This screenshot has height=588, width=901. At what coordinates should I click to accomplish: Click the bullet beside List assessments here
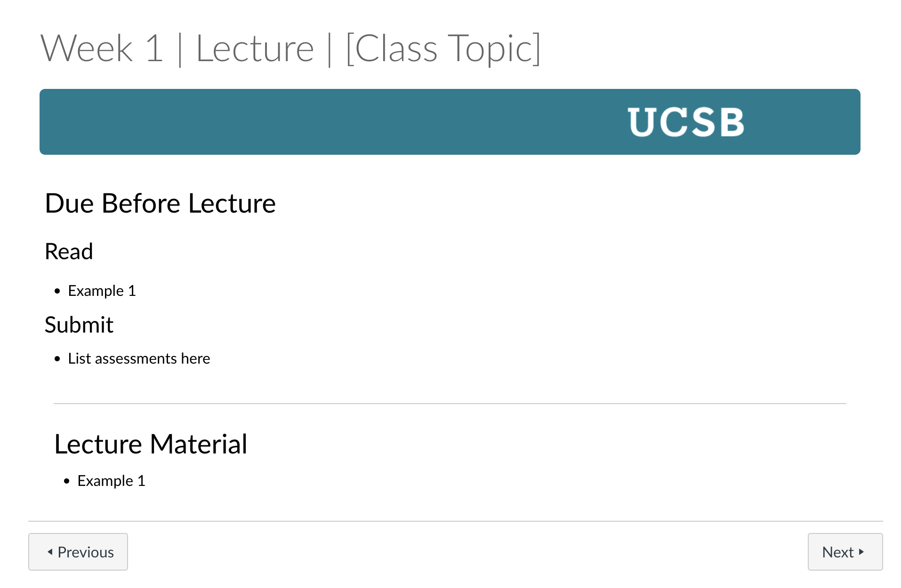click(57, 358)
